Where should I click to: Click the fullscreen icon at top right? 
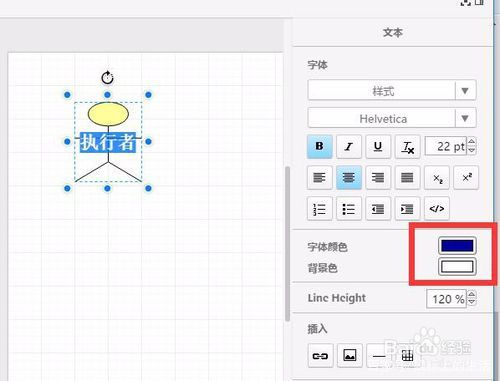pyautogui.click(x=465, y=3)
